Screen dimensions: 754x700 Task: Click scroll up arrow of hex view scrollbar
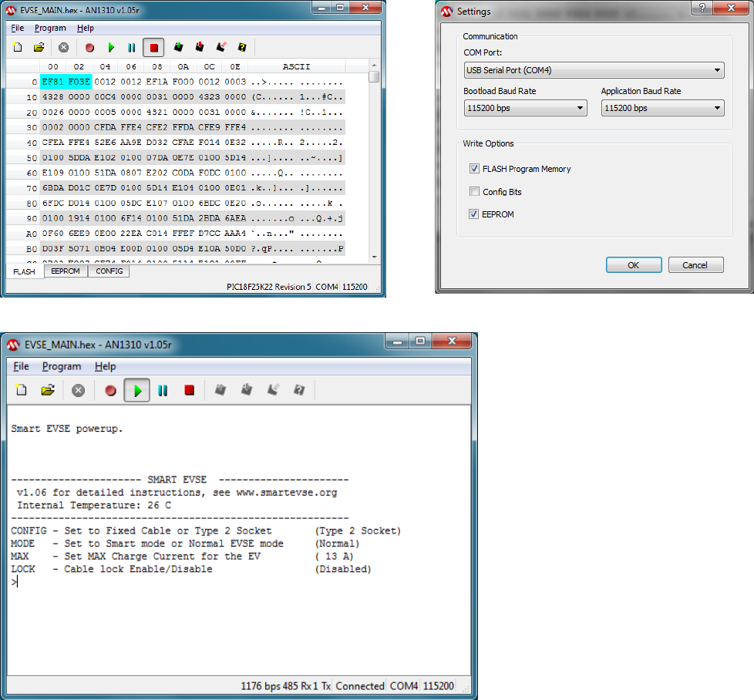click(x=374, y=65)
